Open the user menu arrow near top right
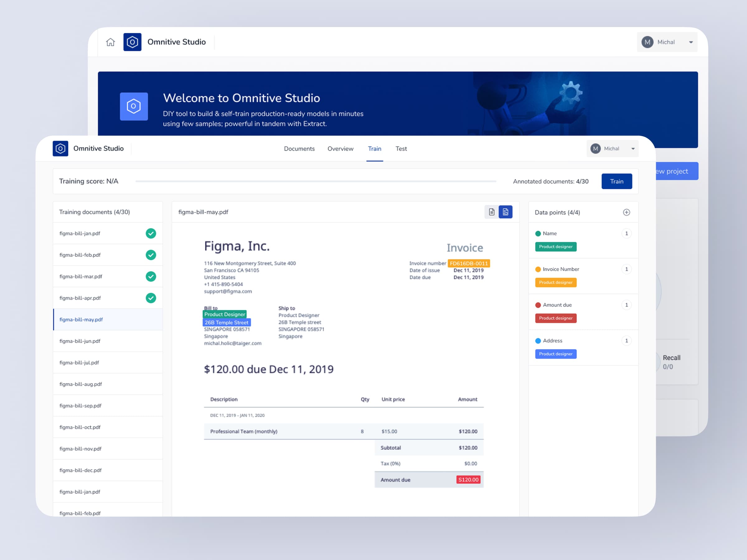The image size is (747, 560). click(x=691, y=42)
